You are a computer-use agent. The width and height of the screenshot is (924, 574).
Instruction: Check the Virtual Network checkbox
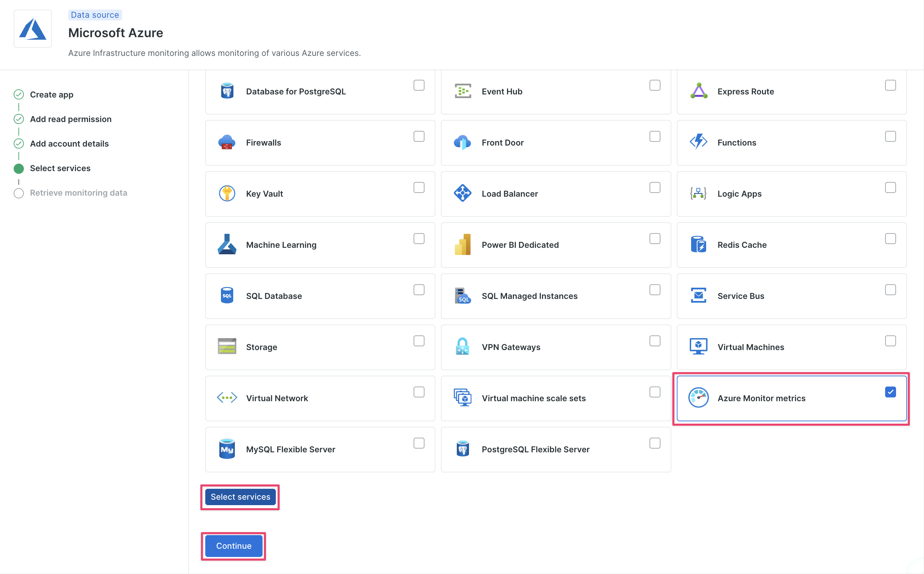point(419,392)
